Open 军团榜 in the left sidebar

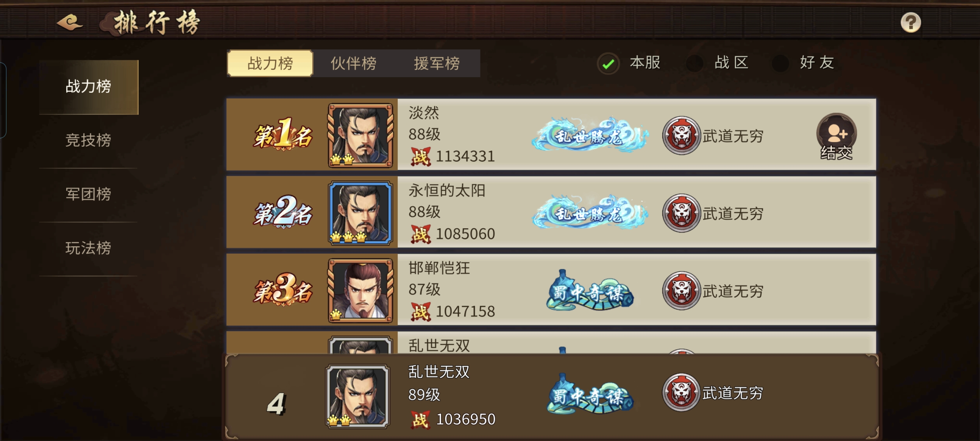[x=88, y=194]
